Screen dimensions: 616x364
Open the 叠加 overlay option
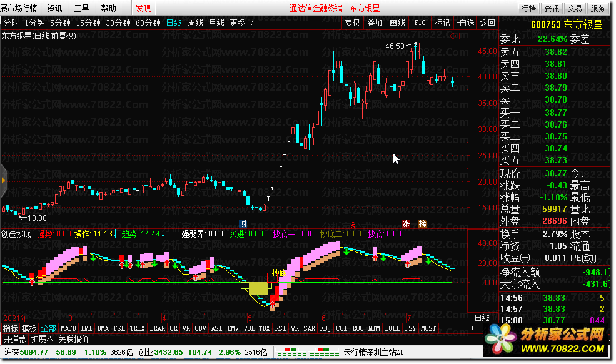click(375, 23)
